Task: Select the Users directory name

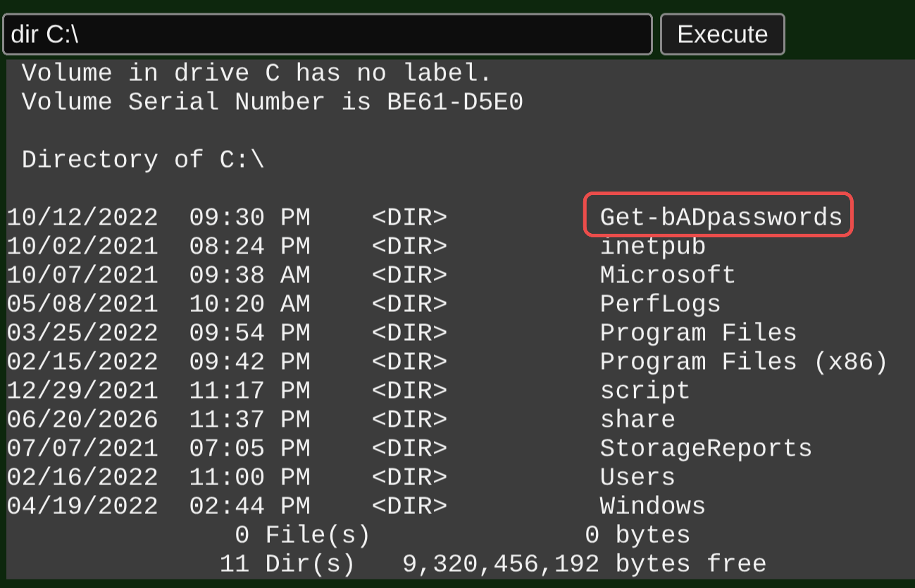Action: (637, 477)
